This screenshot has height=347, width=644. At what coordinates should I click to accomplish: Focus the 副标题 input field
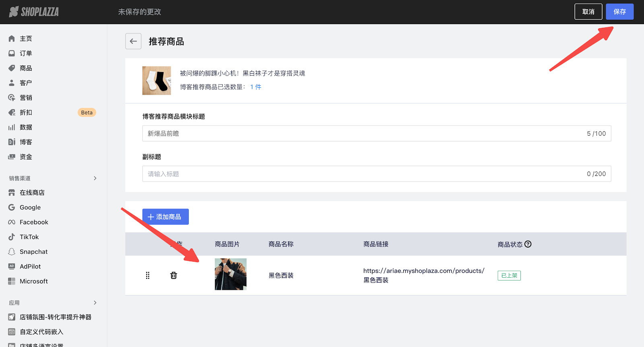(x=362, y=174)
